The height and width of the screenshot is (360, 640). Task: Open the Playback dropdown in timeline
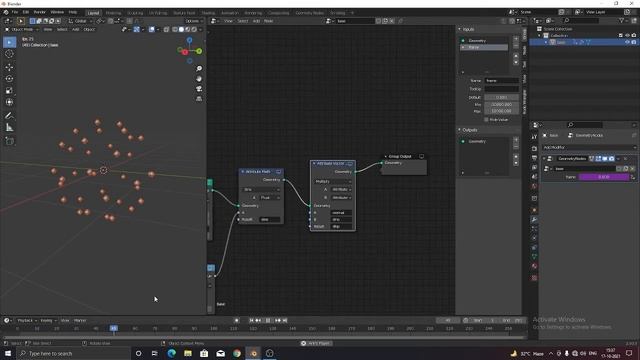tap(27, 320)
